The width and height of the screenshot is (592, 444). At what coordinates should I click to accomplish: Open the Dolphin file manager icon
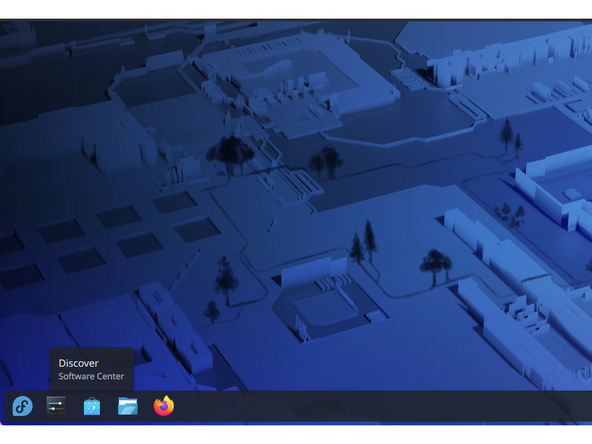(128, 406)
